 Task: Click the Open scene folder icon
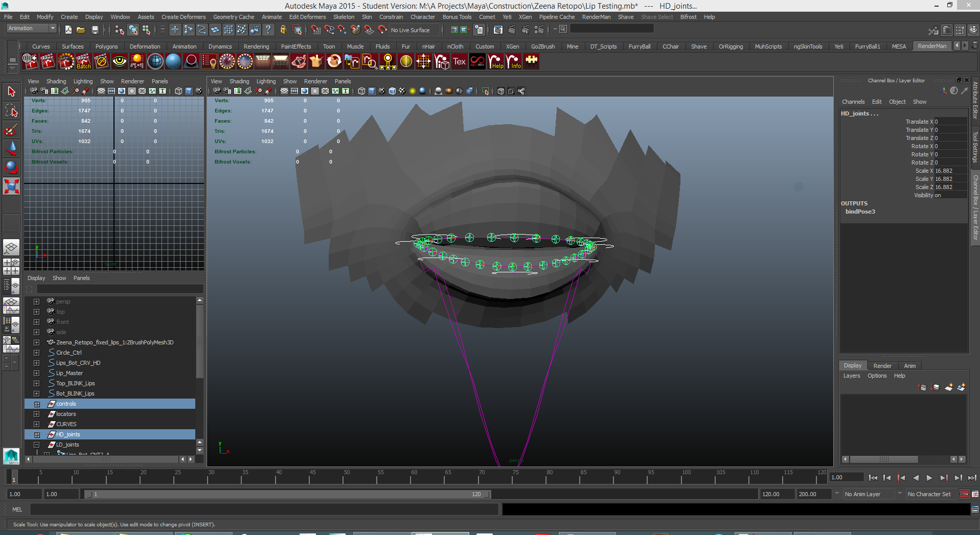pyautogui.click(x=81, y=30)
